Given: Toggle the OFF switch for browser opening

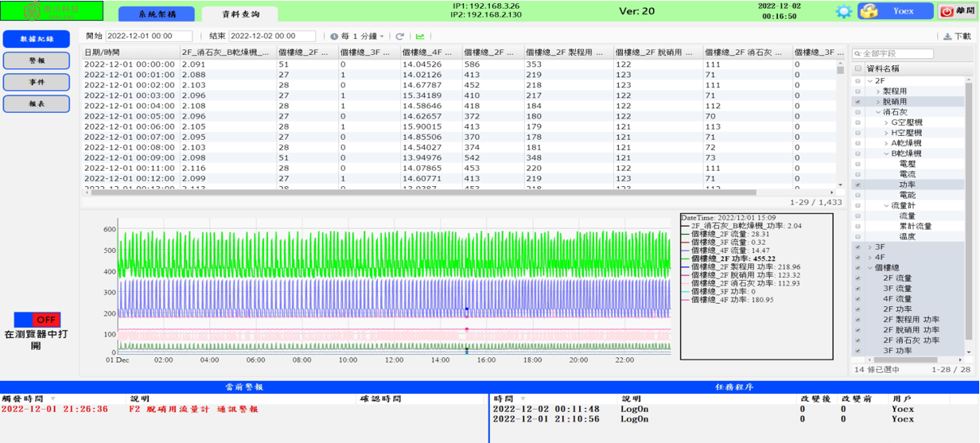Looking at the screenshot, I should tap(37, 320).
